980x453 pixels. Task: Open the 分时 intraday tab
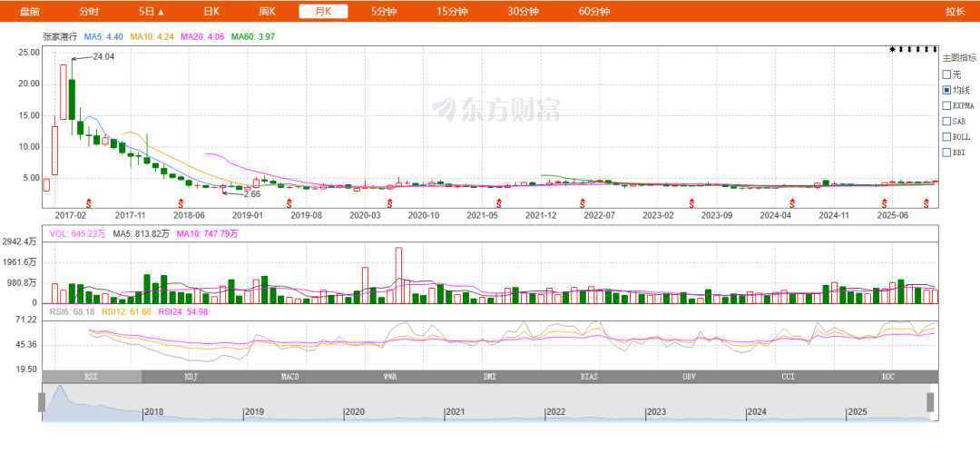(x=89, y=12)
